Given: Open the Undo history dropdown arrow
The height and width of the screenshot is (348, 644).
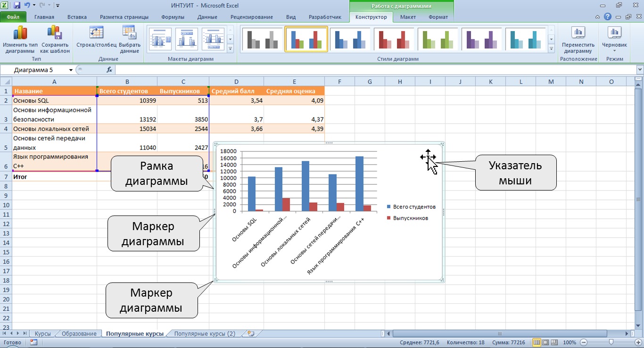Looking at the screenshot, I should pyautogui.click(x=34, y=6).
